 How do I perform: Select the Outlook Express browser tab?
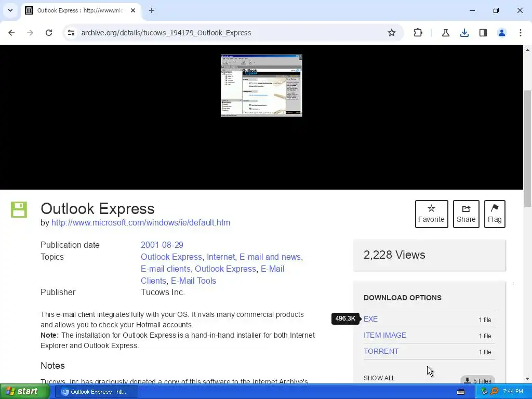[79, 10]
